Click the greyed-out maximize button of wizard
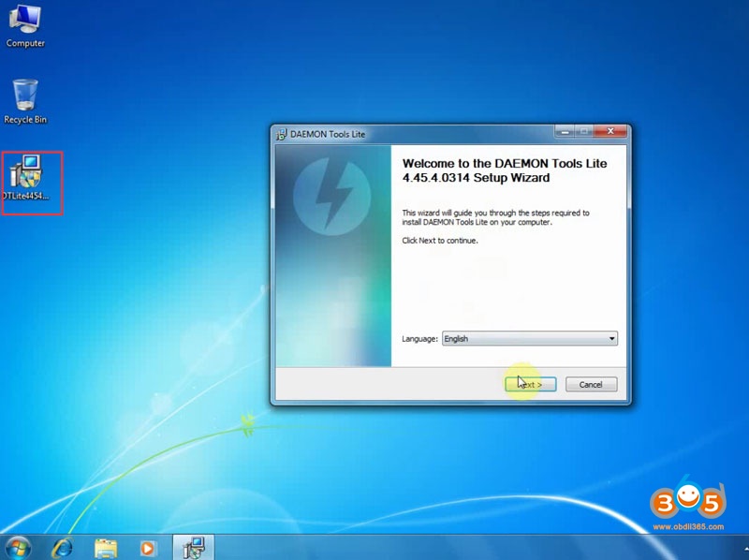 583,132
